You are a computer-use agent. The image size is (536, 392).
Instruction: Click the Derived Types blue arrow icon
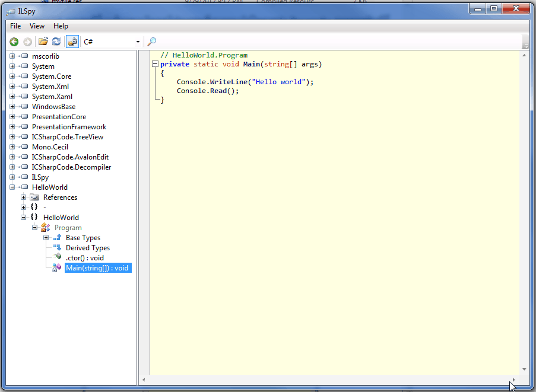click(58, 247)
